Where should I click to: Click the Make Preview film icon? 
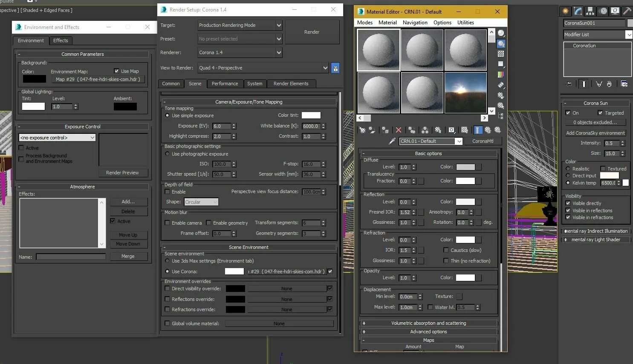coord(501,85)
